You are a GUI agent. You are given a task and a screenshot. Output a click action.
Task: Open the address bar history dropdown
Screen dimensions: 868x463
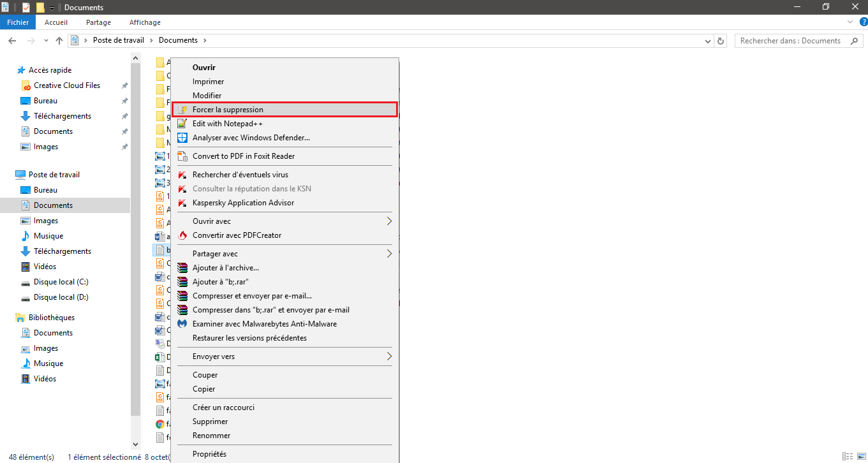708,41
